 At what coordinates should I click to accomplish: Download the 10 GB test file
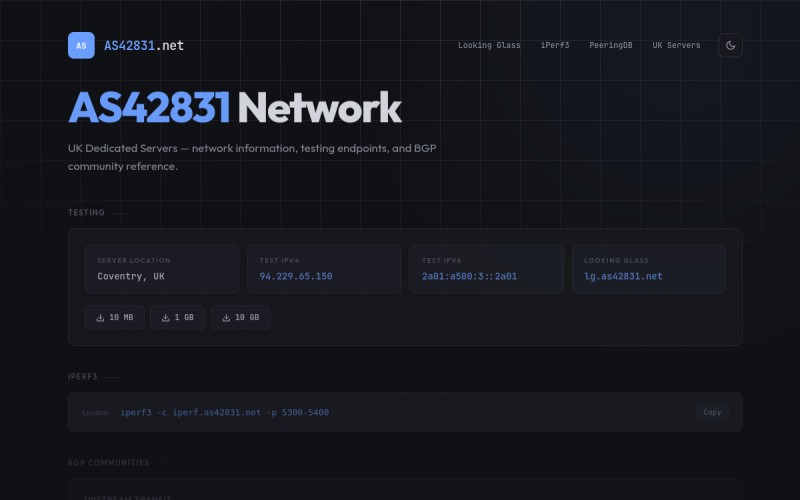click(x=240, y=317)
